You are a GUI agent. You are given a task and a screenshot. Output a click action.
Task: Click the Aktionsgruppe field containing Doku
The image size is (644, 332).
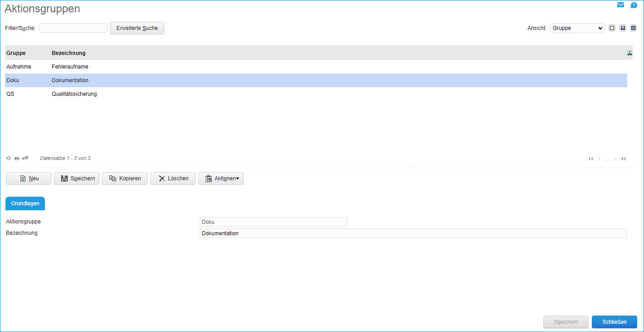[x=273, y=222]
